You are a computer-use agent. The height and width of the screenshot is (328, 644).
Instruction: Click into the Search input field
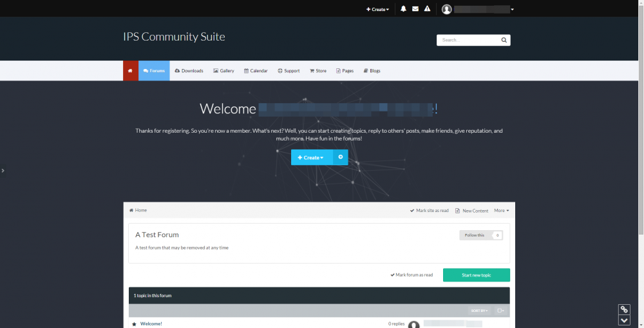(468, 40)
